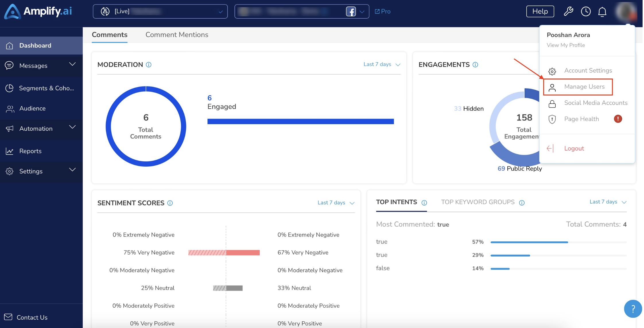The image size is (644, 328).
Task: Expand the Automation sidebar section
Action: [x=41, y=128]
